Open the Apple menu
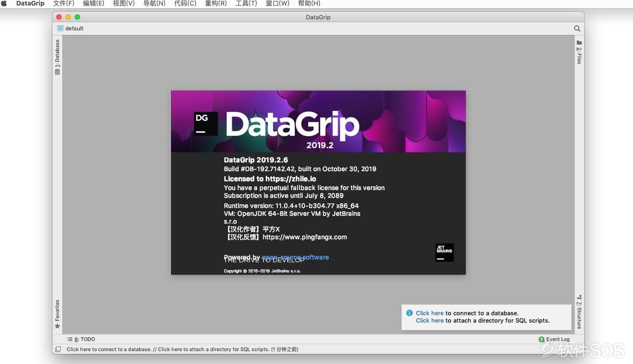Image resolution: width=633 pixels, height=364 pixels. (x=5, y=3)
